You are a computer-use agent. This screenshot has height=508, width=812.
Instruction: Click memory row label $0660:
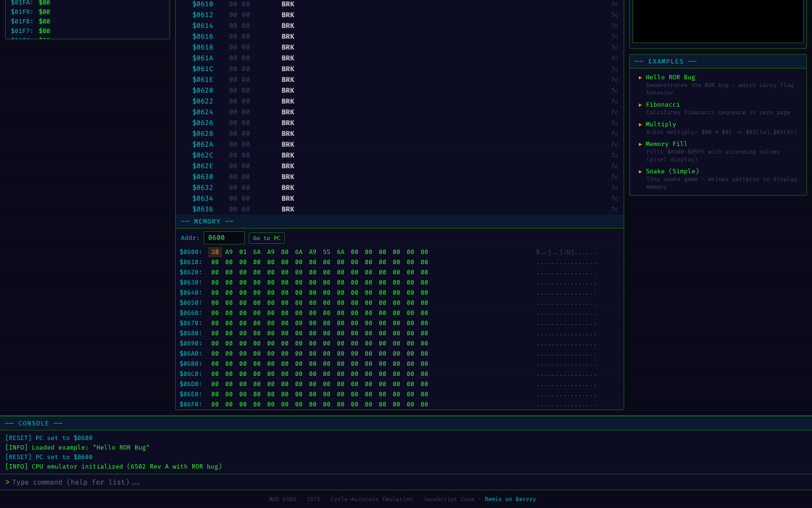point(191,313)
